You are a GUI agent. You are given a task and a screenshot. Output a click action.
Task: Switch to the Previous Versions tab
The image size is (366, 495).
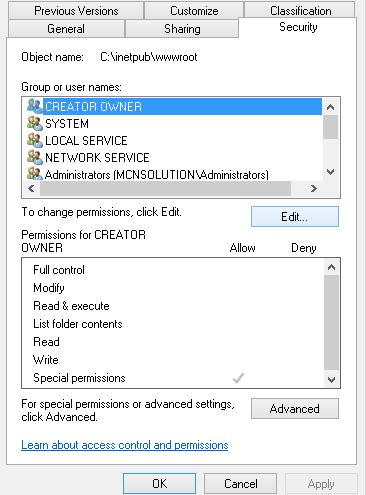pyautogui.click(x=76, y=11)
